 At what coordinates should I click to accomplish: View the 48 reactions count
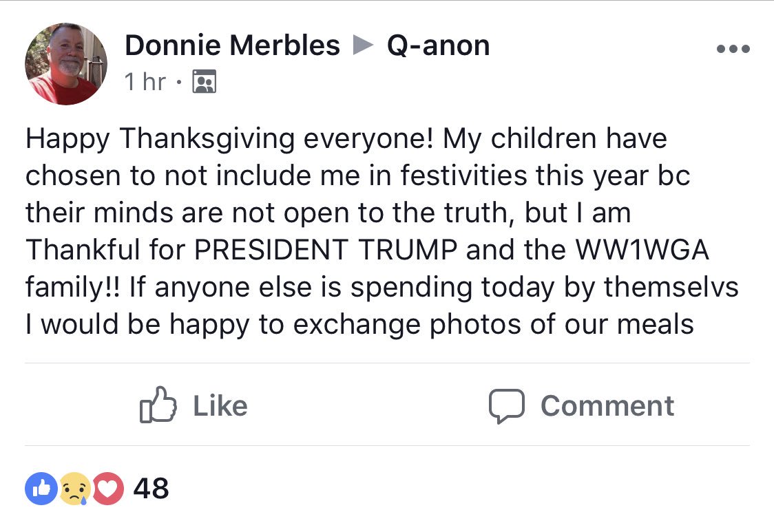pos(151,489)
